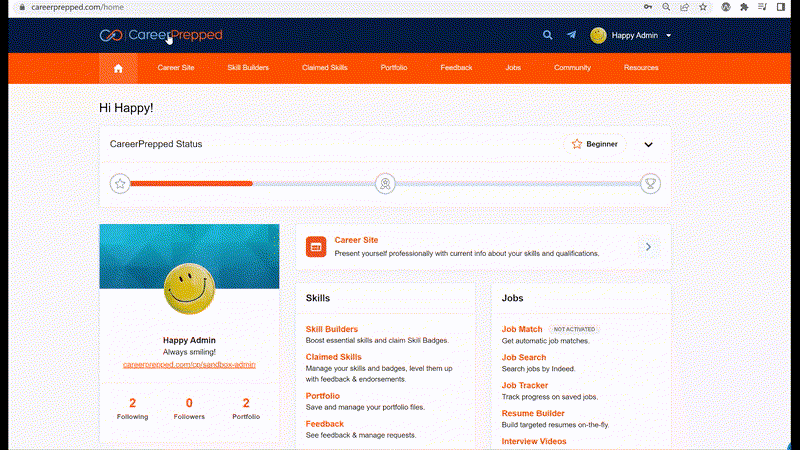Screen dimensions: 800x450
Task: Click the round extension icon beside bookmark star
Action: click(726, 7)
